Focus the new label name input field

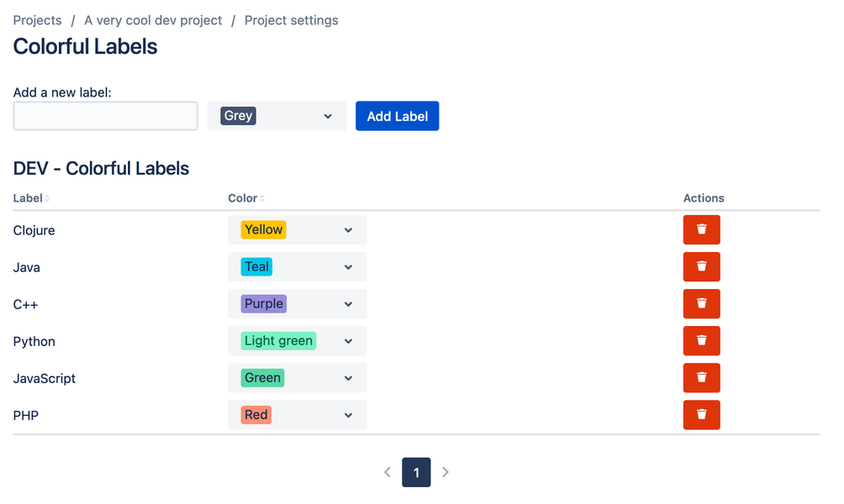106,116
